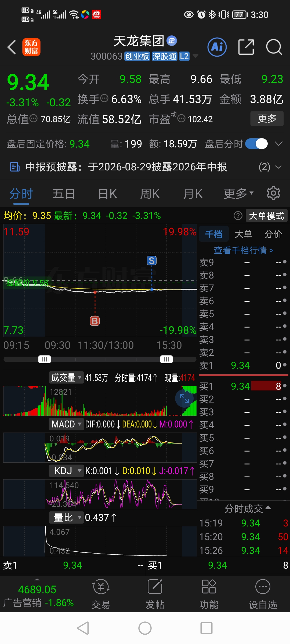Tap the enterprise badge beside 天龙集团
Image resolution: width=290 pixels, height=644 pixels.
click(172, 41)
